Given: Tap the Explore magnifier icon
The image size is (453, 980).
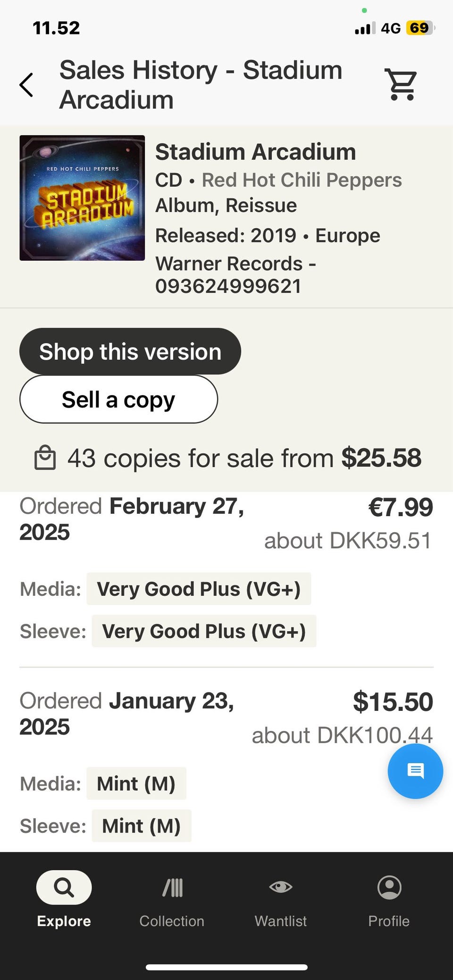Looking at the screenshot, I should pos(64,888).
